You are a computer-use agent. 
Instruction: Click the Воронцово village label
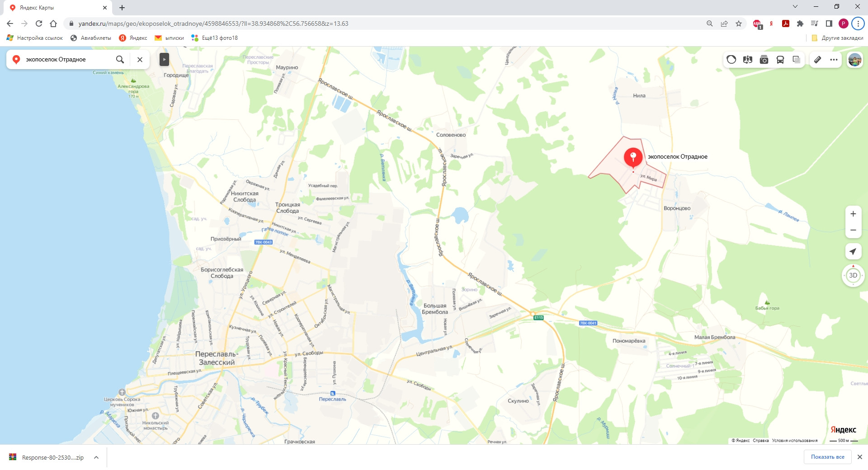tap(677, 208)
